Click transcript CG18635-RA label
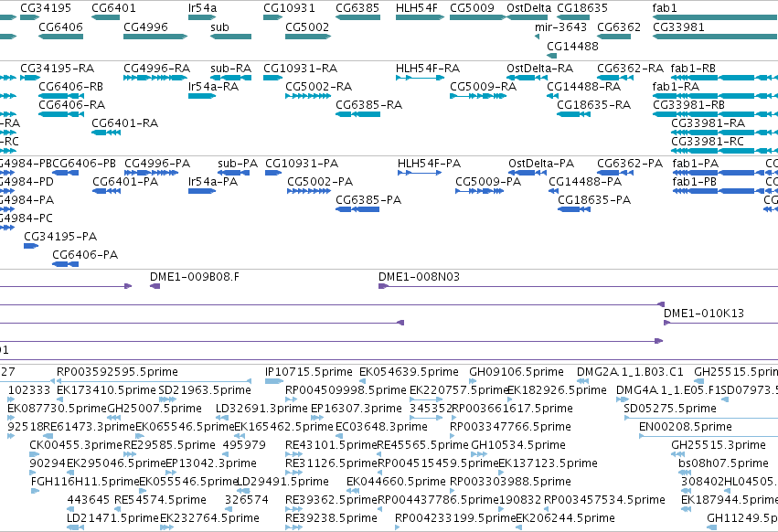778x532 pixels. click(594, 105)
